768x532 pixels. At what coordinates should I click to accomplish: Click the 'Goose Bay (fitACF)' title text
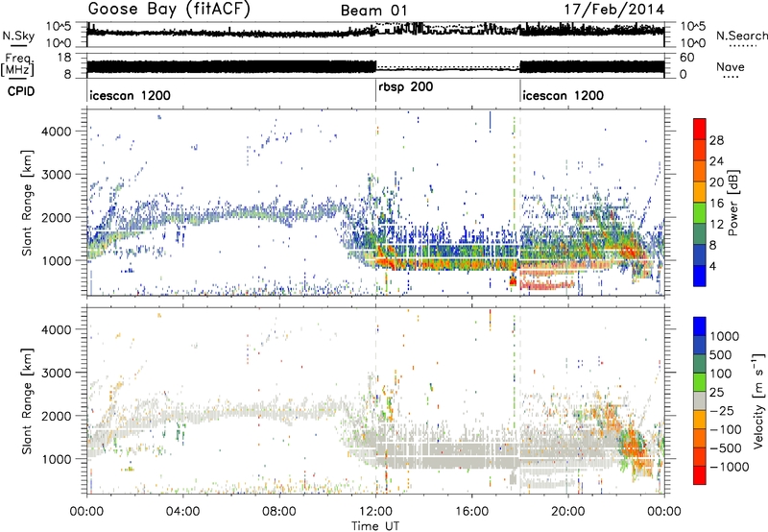tap(169, 10)
